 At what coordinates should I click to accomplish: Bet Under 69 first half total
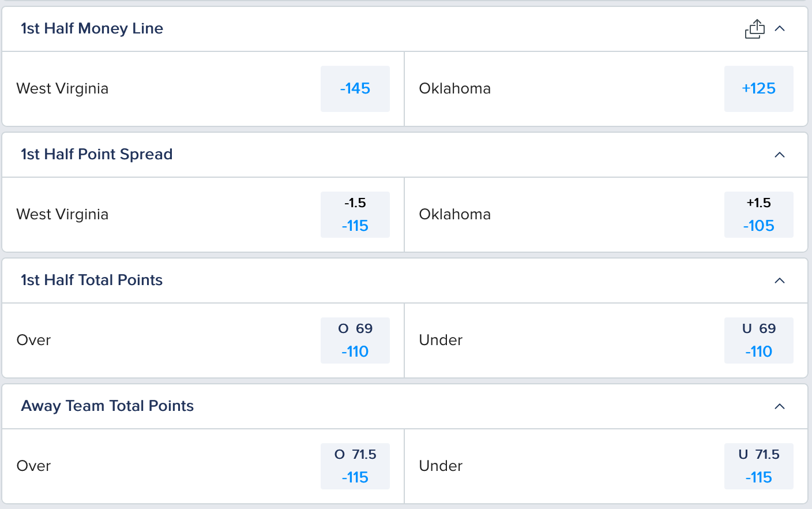coord(759,340)
